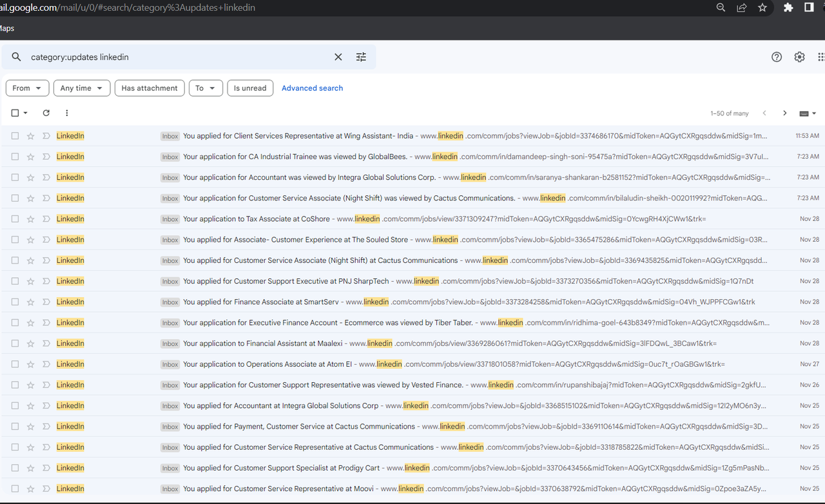Screen dimensions: 825x504
Task: Mark the Maalexi email as important
Action: pos(46,344)
